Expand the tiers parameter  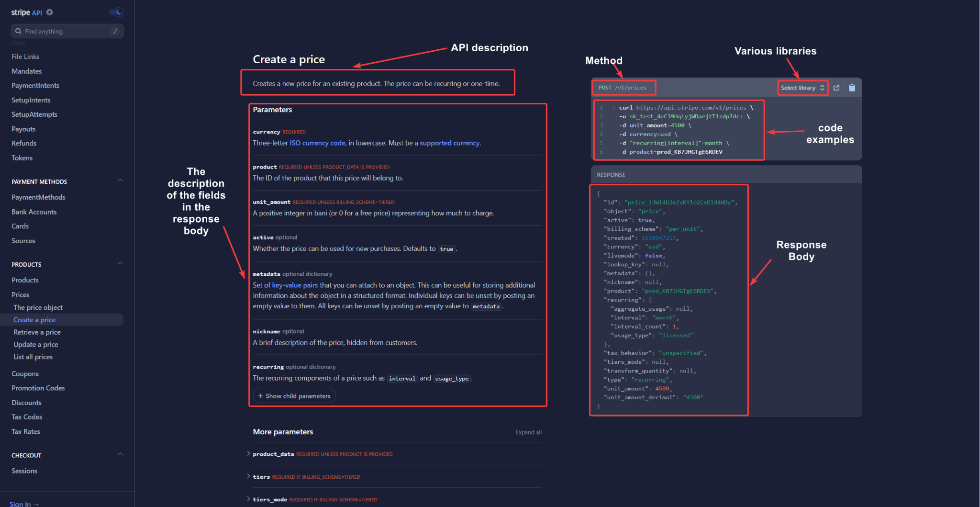[x=249, y=476]
